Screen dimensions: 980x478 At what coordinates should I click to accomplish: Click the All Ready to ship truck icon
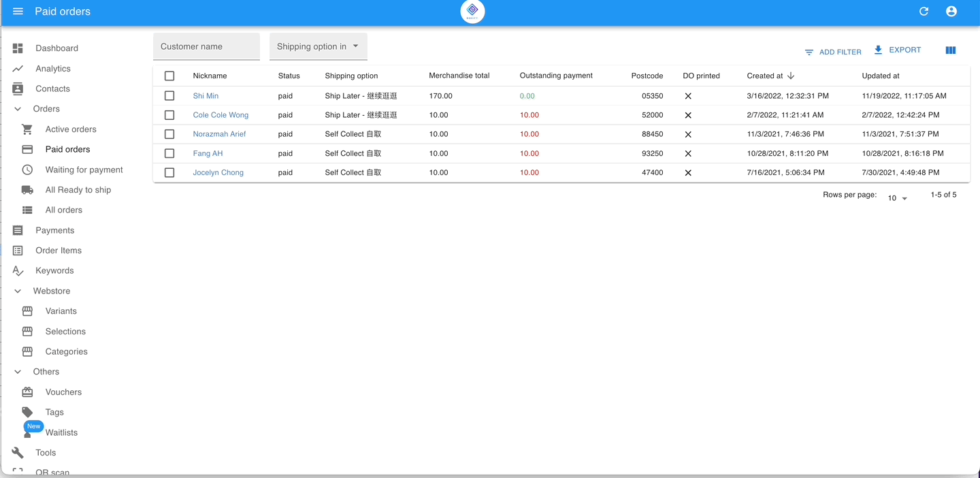[x=27, y=190]
